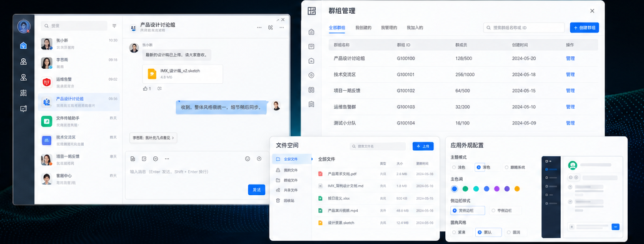
Task: Open the emoji picker in message toolbar
Action: click(247, 158)
